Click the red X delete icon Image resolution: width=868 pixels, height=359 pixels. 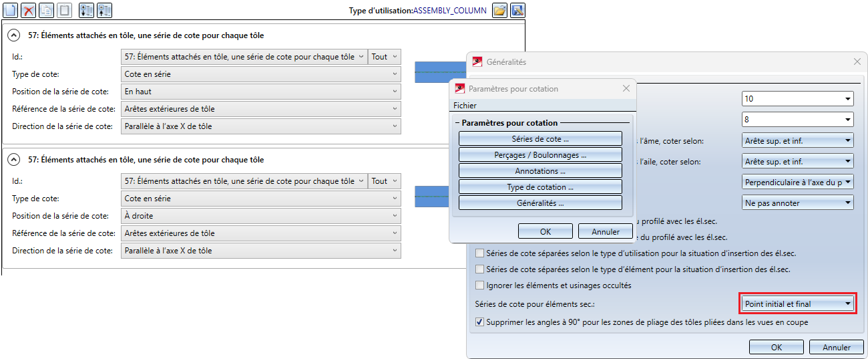[29, 10]
